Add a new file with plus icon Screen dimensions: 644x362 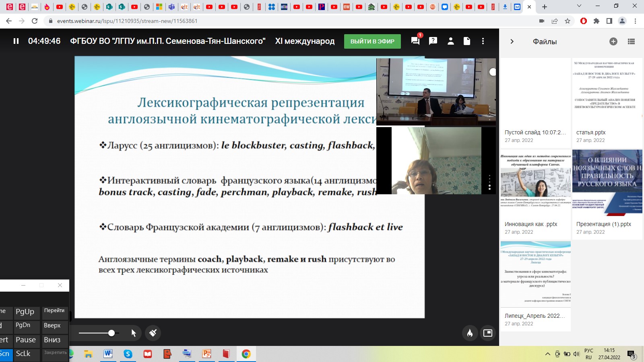click(x=613, y=41)
